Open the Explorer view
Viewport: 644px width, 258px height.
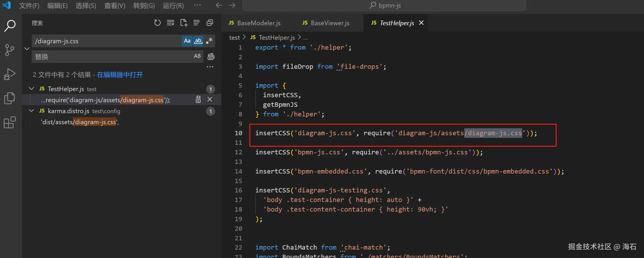[x=10, y=98]
